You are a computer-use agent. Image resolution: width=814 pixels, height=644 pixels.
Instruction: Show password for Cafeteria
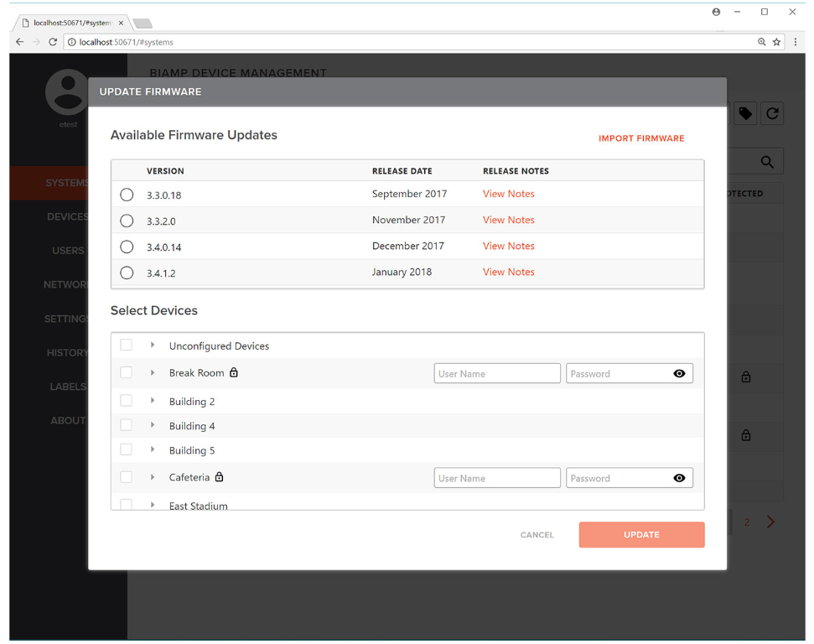(679, 479)
